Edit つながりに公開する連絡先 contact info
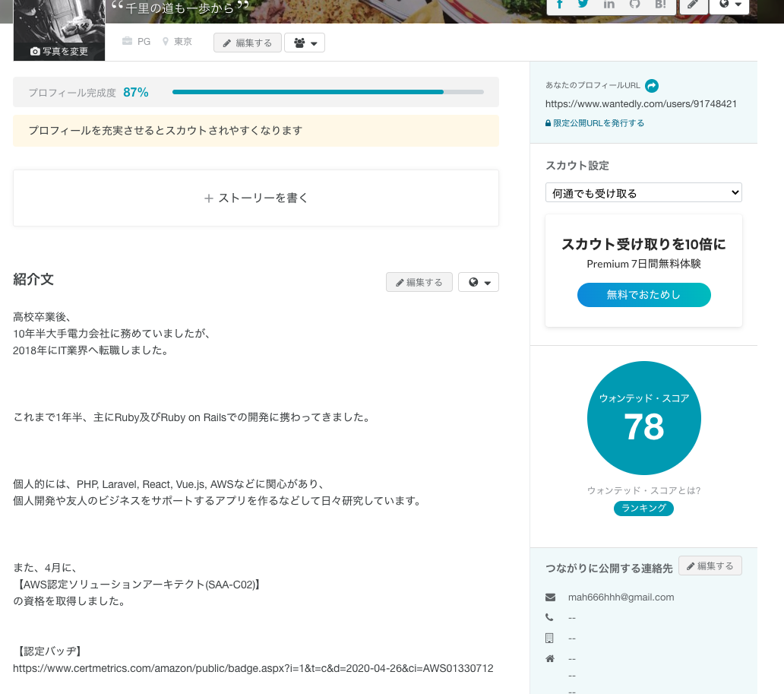Viewport: 784px width, 694px height. pyautogui.click(x=710, y=566)
